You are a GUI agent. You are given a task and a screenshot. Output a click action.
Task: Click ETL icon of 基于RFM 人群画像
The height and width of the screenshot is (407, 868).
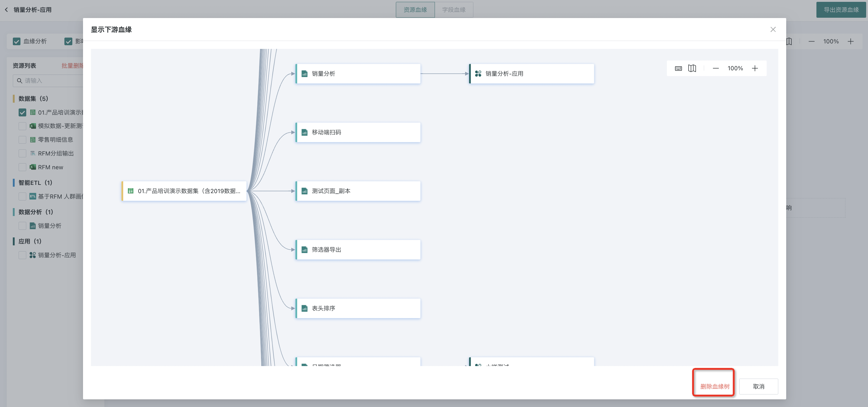pos(33,196)
